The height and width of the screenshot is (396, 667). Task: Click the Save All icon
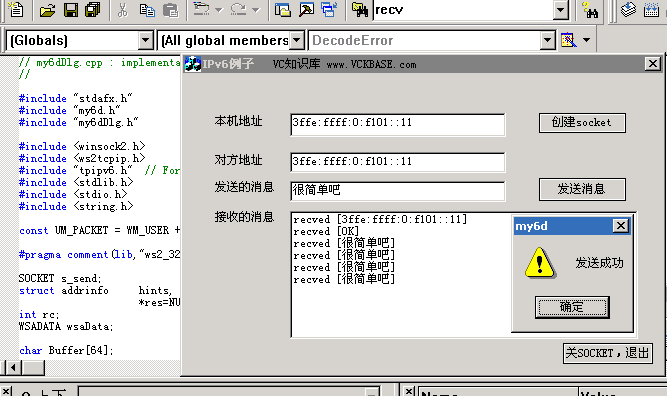tap(93, 9)
